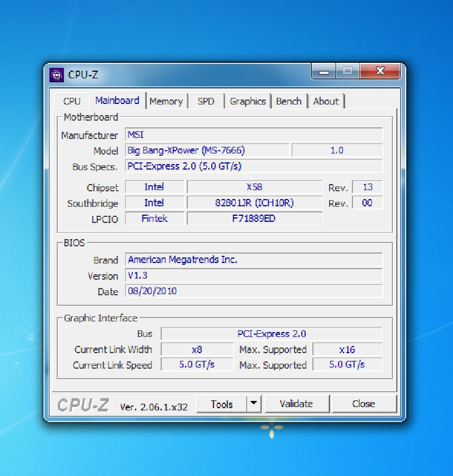
Task: Click the southbridge revision value 00
Action: click(x=367, y=203)
